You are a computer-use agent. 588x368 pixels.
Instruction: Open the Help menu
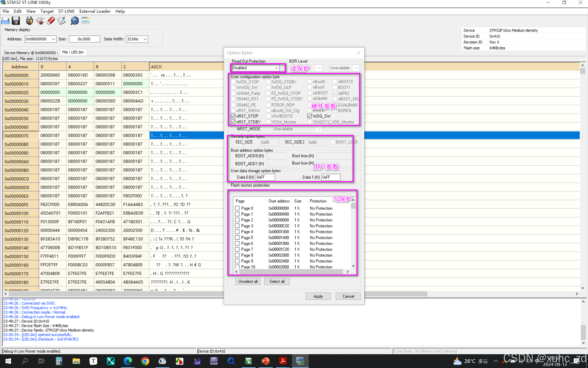pyautogui.click(x=120, y=11)
